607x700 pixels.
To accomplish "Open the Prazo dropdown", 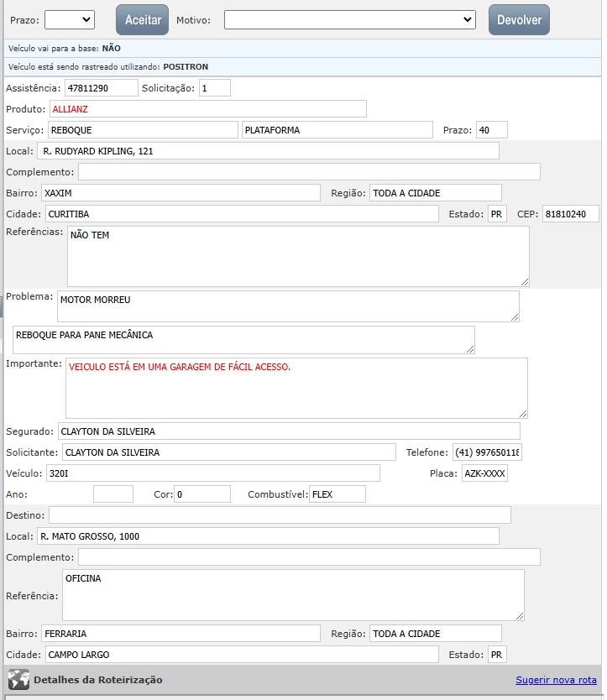I will click(x=69, y=19).
